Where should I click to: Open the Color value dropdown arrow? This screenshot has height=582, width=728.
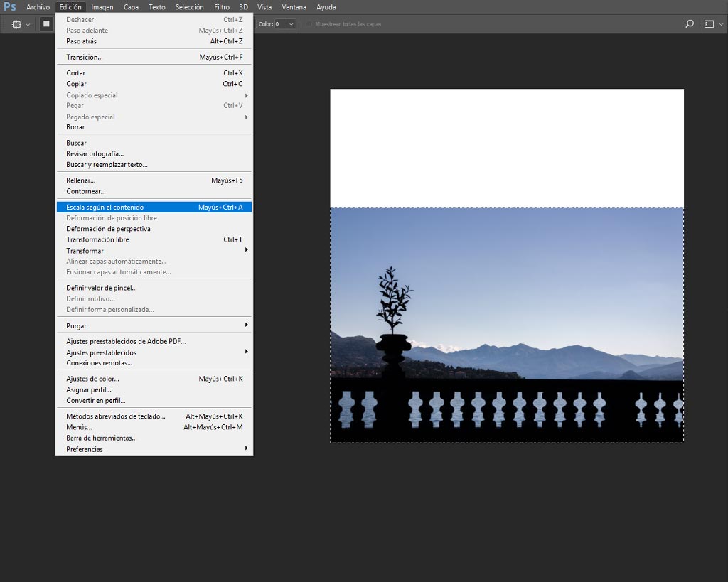pos(291,24)
